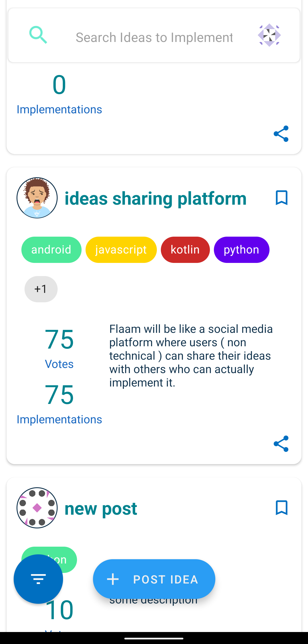The width and height of the screenshot is (308, 644).
Task: Bookmark the new post idea
Action: [282, 508]
